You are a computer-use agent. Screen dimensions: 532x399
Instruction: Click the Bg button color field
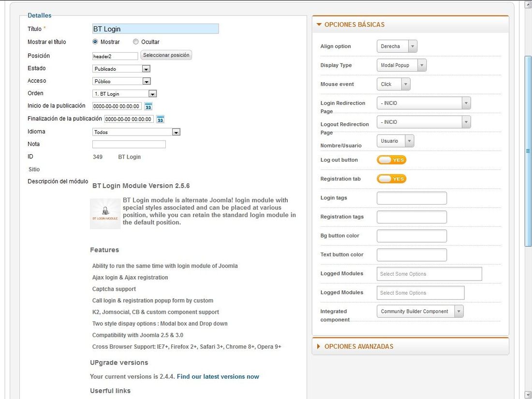coord(412,236)
